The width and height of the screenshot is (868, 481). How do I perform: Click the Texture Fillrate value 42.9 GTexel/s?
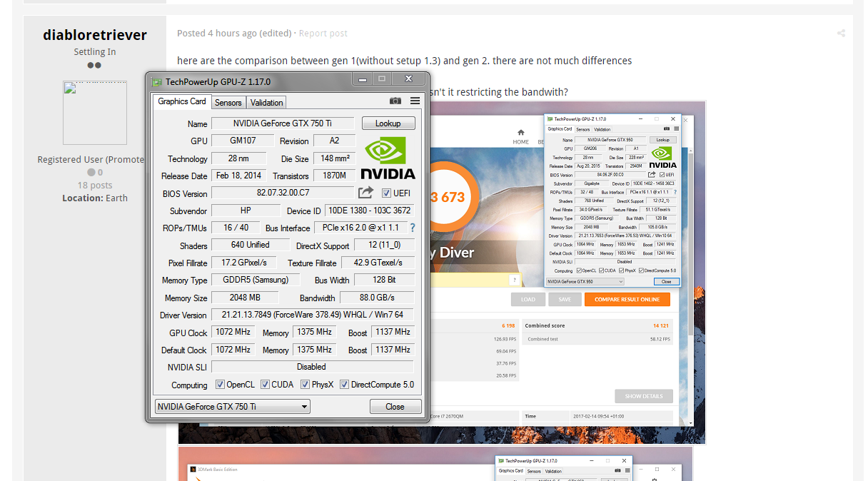pos(378,263)
